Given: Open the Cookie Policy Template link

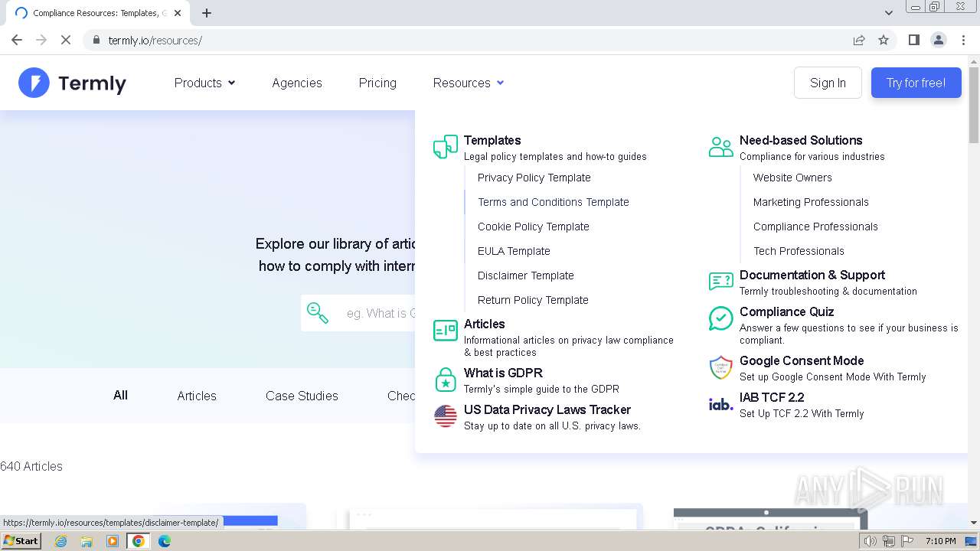Looking at the screenshot, I should click(534, 227).
